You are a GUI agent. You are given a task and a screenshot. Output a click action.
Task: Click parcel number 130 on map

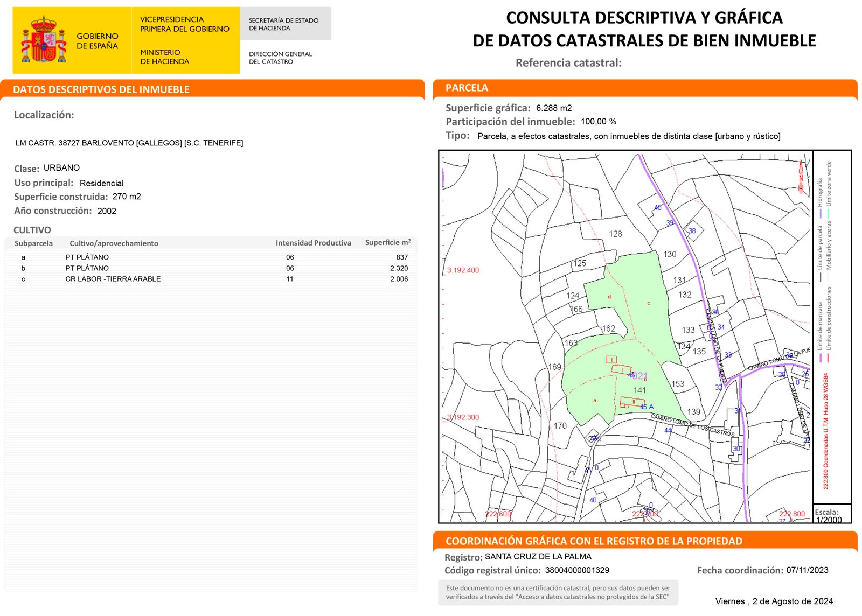pos(670,254)
